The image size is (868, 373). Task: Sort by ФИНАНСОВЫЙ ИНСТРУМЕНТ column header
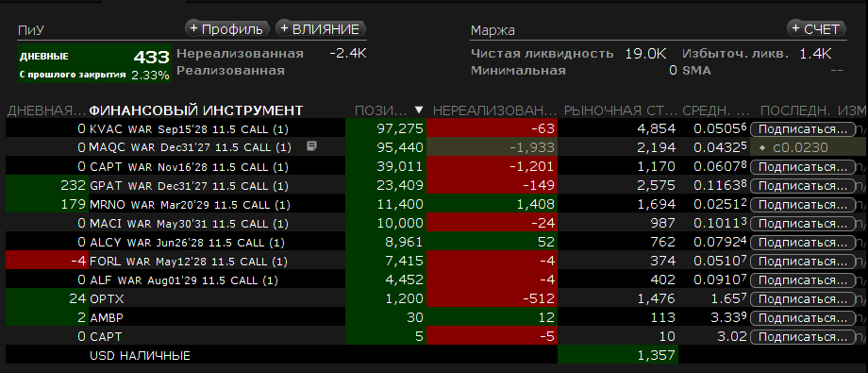pyautogui.click(x=196, y=110)
